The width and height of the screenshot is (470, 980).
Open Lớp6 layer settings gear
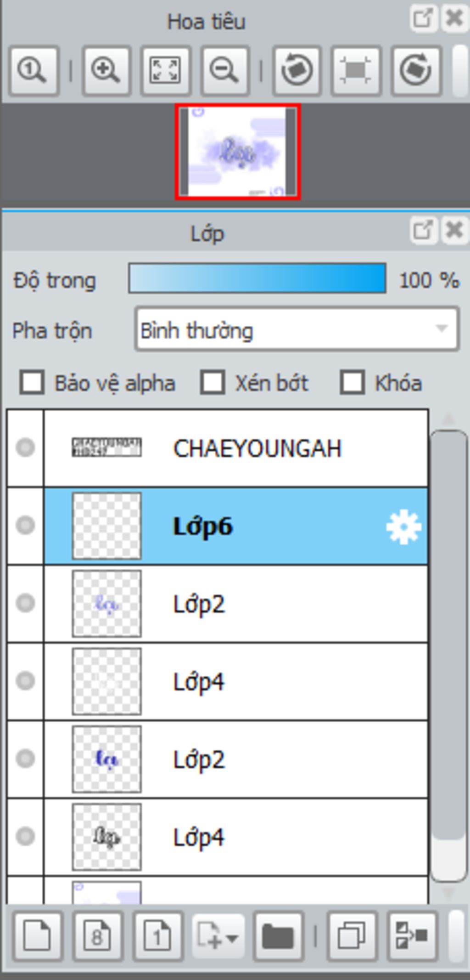(403, 527)
